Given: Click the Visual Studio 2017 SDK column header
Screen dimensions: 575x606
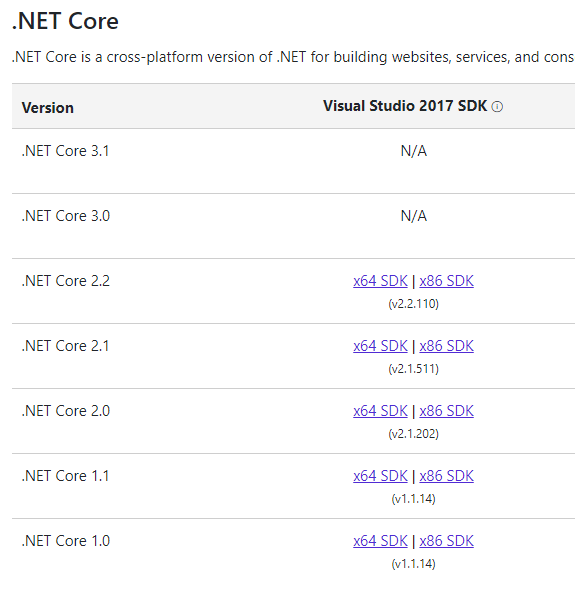Looking at the screenshot, I should [x=405, y=106].
